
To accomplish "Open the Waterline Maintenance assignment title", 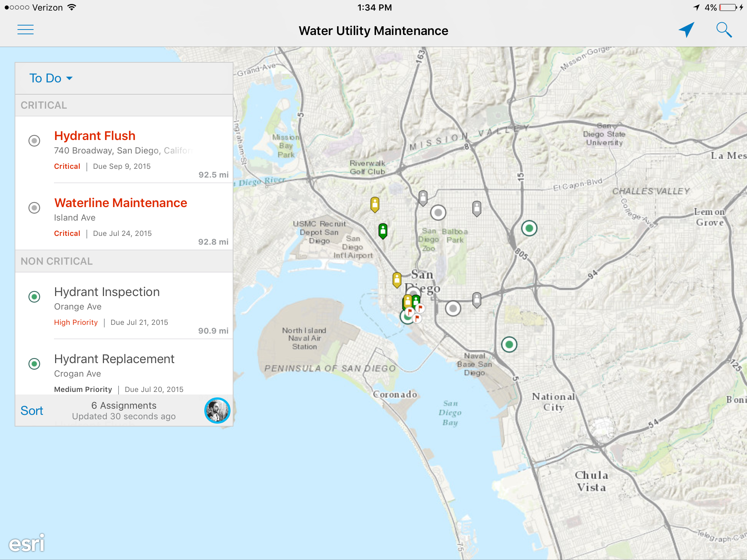I will click(x=121, y=203).
